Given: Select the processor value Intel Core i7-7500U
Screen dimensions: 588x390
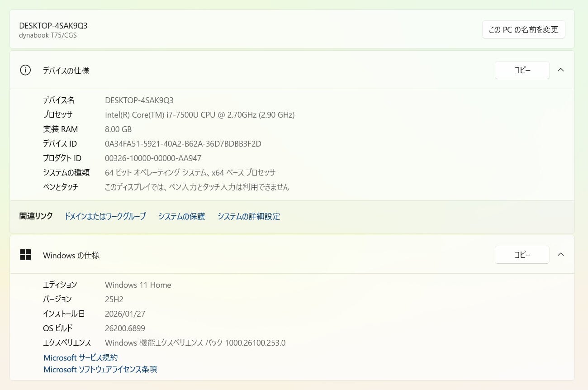Looking at the screenshot, I should click(200, 114).
